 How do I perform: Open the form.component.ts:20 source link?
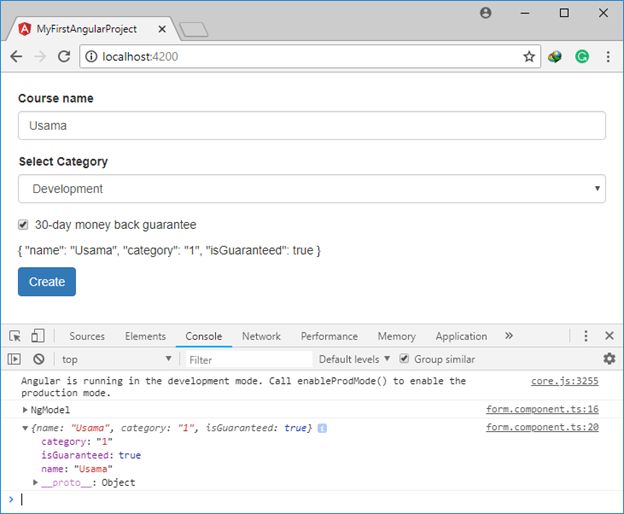tap(541, 428)
